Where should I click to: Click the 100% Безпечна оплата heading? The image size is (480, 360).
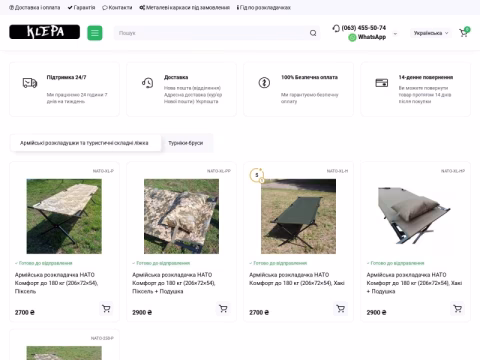pyautogui.click(x=309, y=77)
